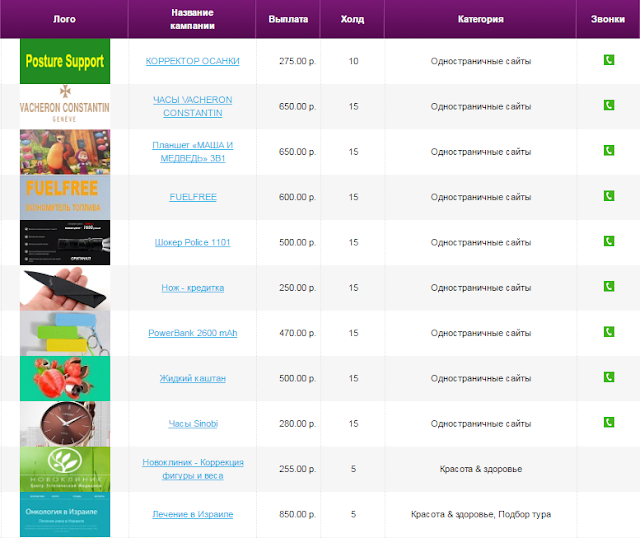Click the Онкология в Израиле thumbnail

(x=65, y=514)
